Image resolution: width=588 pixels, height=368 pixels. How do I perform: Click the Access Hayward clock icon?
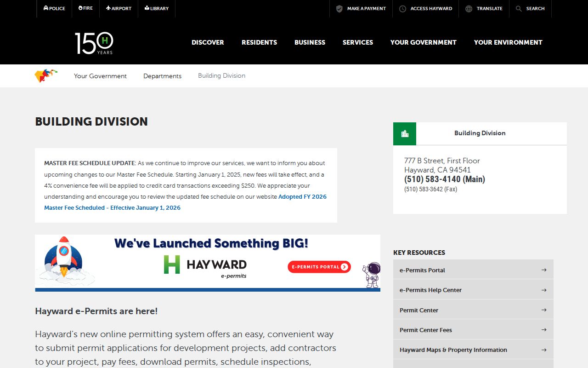[x=402, y=9]
